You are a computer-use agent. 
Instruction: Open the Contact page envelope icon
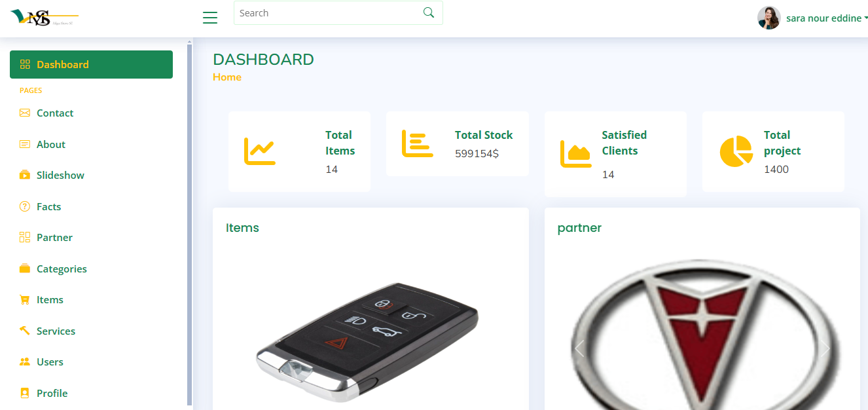click(x=25, y=113)
